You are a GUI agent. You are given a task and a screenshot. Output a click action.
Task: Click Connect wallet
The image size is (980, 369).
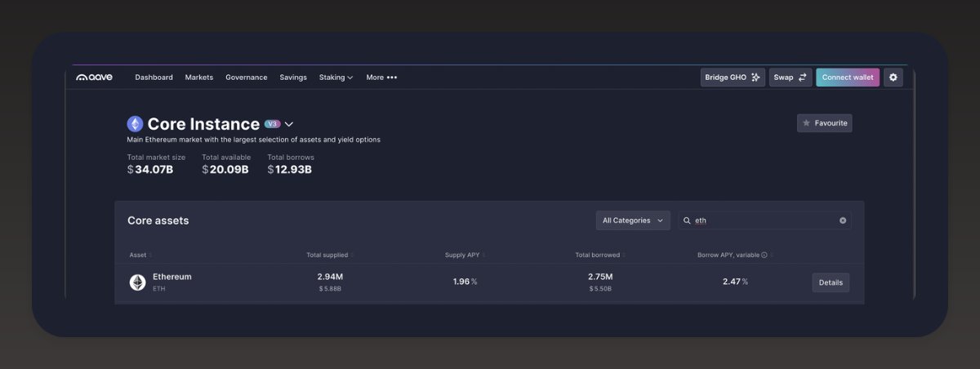[x=848, y=78]
